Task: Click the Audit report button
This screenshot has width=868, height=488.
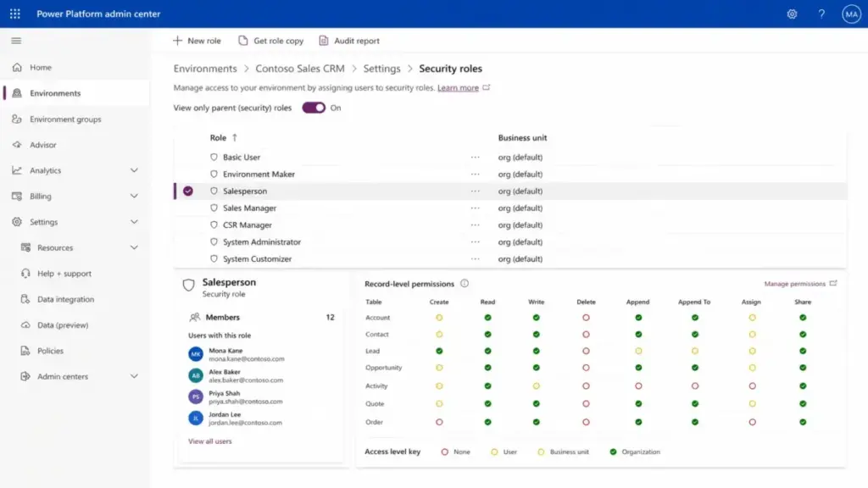Action: pyautogui.click(x=349, y=41)
